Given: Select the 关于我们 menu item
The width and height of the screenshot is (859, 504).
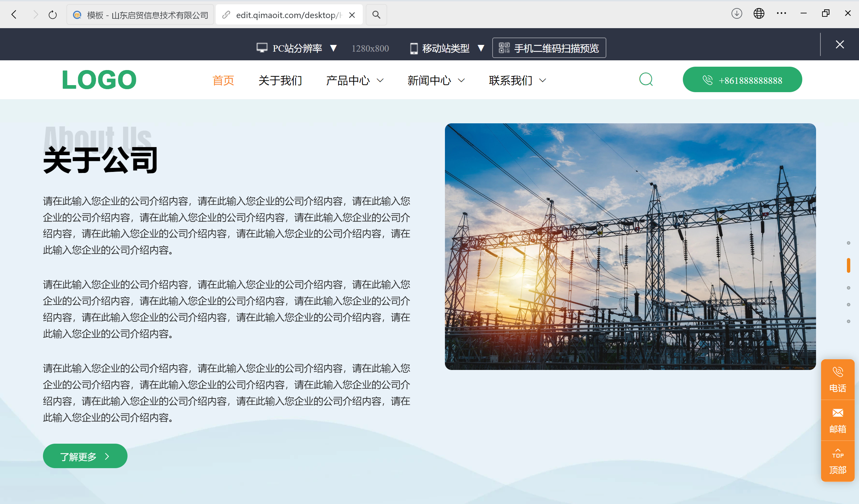Looking at the screenshot, I should click(x=280, y=80).
